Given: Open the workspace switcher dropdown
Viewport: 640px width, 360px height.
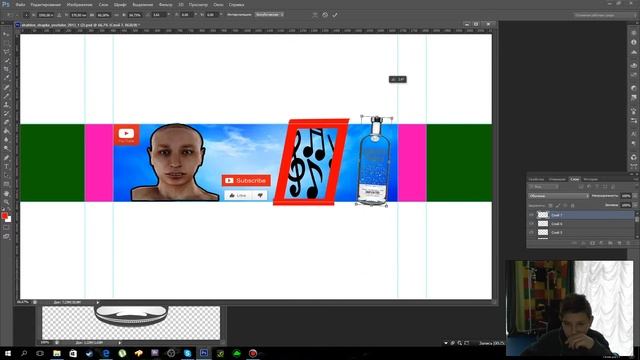Looking at the screenshot, I should click(603, 15).
